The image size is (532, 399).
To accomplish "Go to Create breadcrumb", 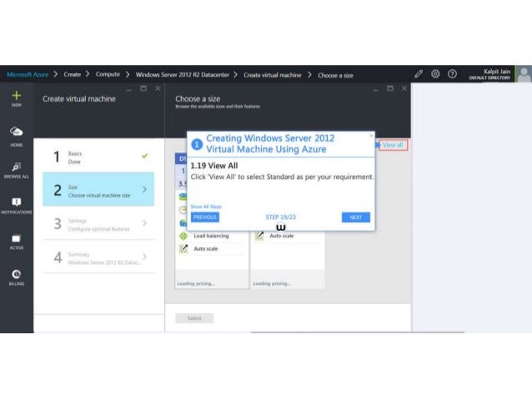I will pos(73,74).
